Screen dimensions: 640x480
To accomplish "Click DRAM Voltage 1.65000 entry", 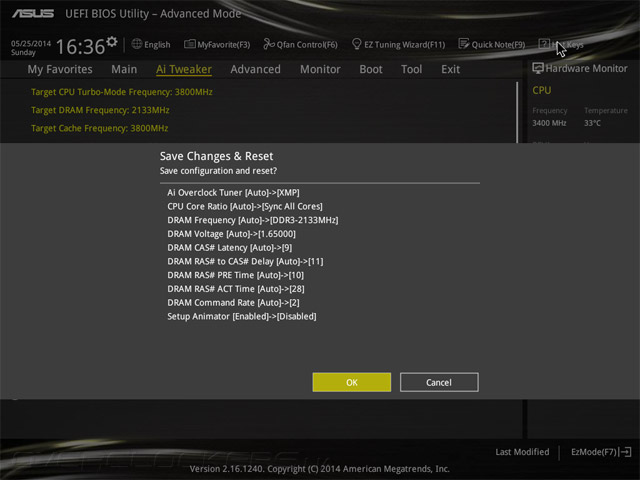I will click(x=231, y=234).
